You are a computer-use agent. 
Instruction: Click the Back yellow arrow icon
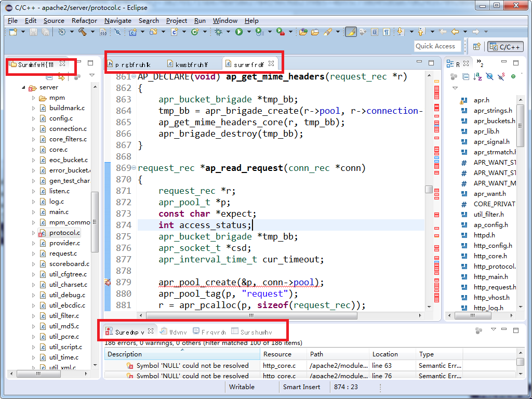coord(455,32)
